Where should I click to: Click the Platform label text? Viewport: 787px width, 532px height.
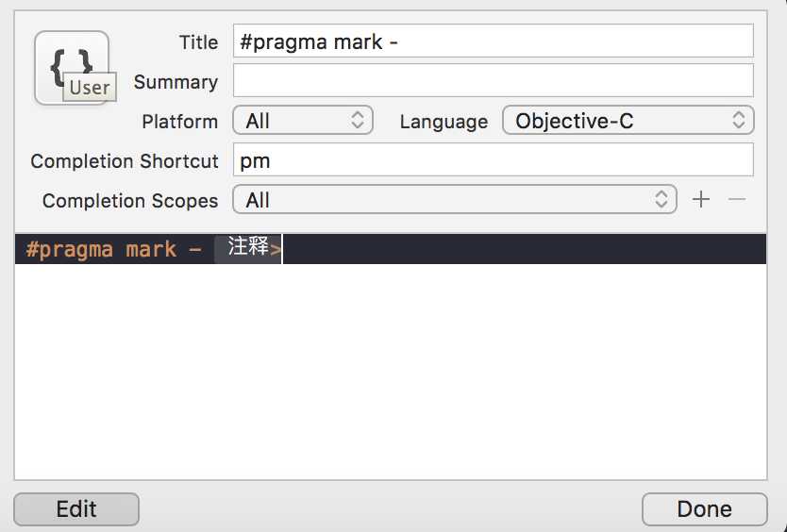point(179,122)
